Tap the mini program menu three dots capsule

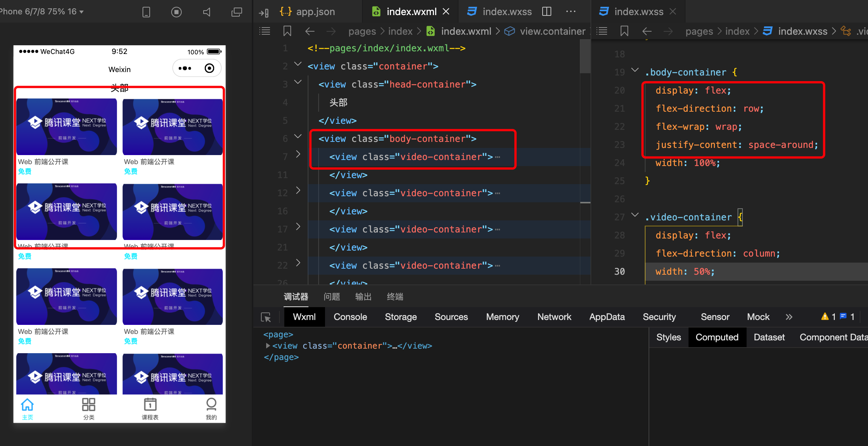pos(185,68)
